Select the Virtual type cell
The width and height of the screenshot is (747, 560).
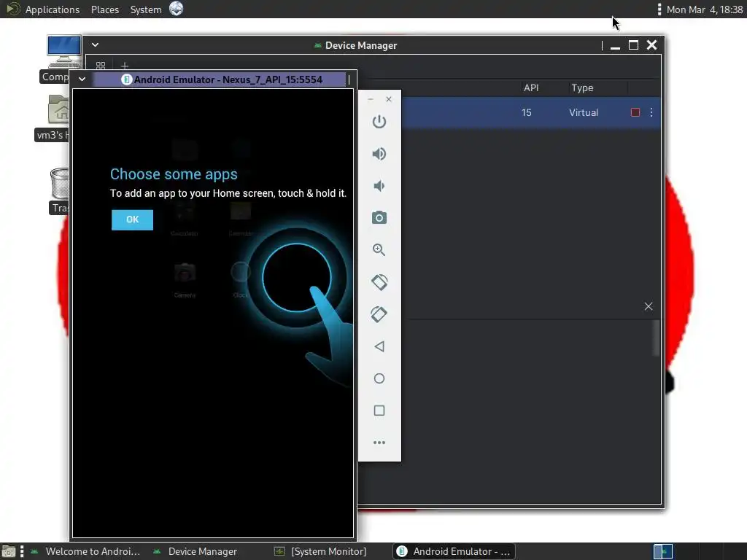(x=584, y=112)
